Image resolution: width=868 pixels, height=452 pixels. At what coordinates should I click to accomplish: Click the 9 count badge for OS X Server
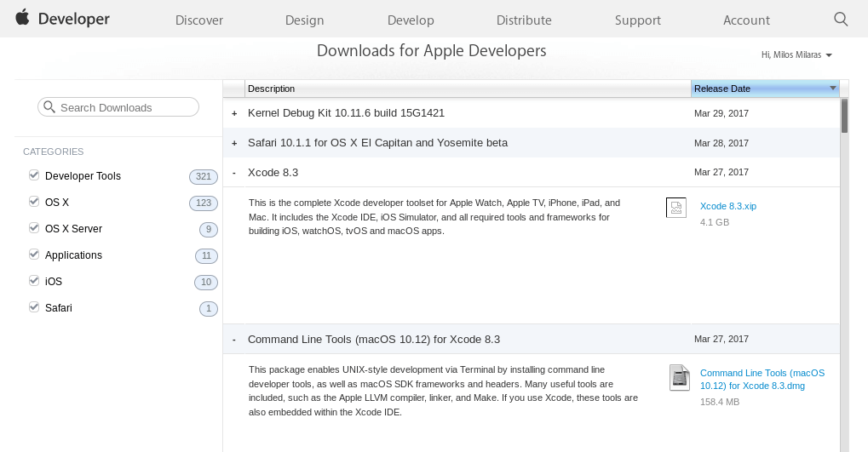tap(208, 229)
